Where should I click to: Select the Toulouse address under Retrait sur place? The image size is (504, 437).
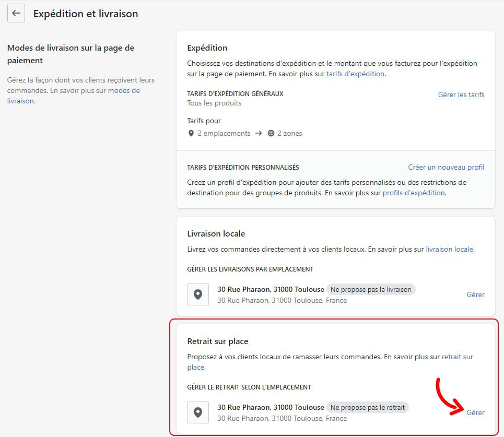point(271,407)
